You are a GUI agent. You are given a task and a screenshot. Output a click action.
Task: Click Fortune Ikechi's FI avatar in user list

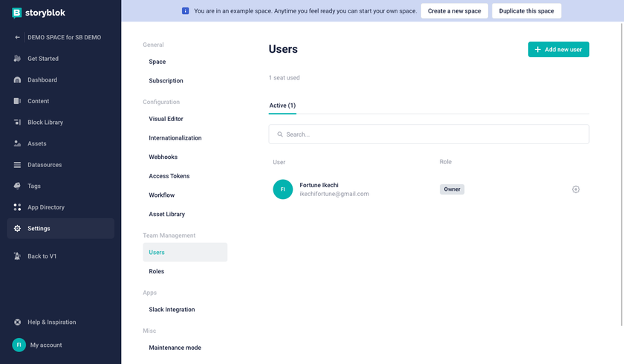(x=282, y=189)
